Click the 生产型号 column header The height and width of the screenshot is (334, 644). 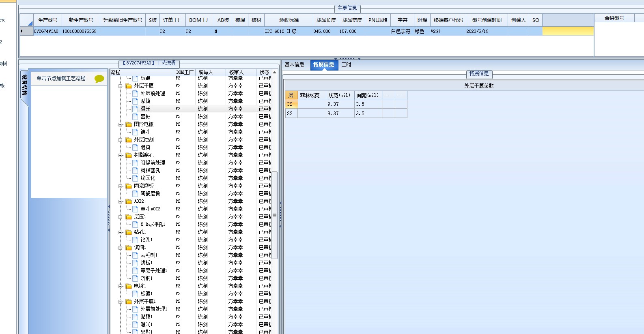48,20
